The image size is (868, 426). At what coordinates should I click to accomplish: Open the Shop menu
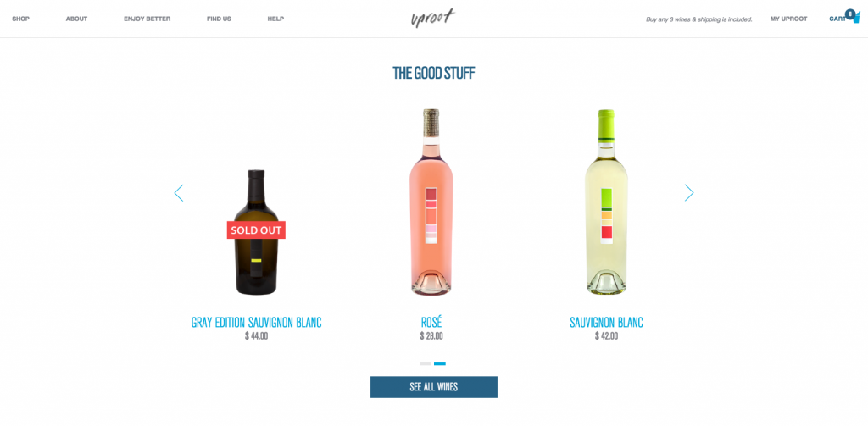coord(21,19)
